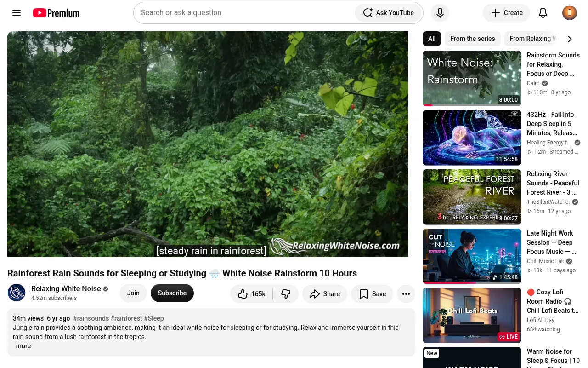
Task: Go to YouTube Premium home logo
Action: (x=56, y=13)
